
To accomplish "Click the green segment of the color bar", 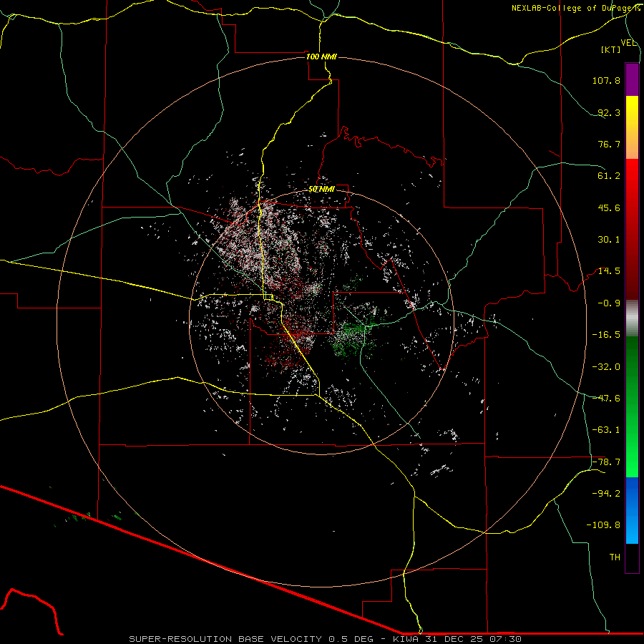I will click(x=632, y=406).
